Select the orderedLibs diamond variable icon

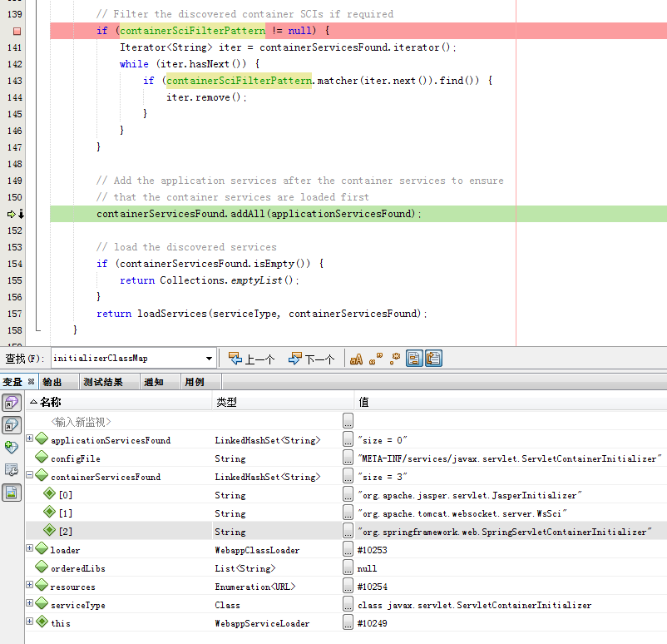click(42, 567)
